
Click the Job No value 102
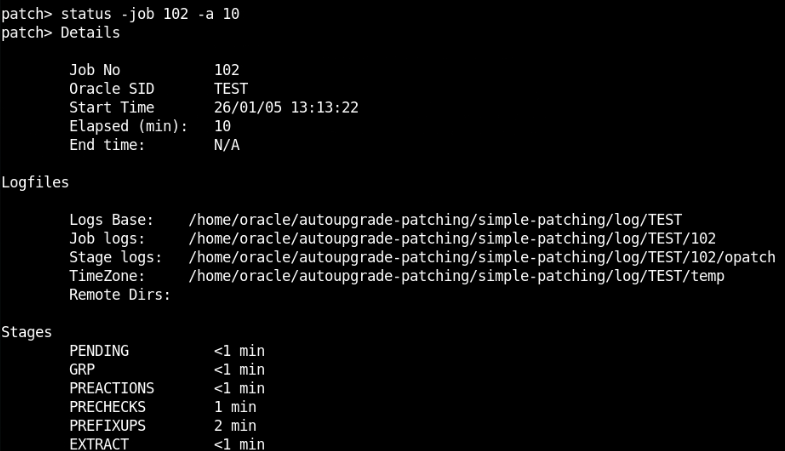(226, 70)
